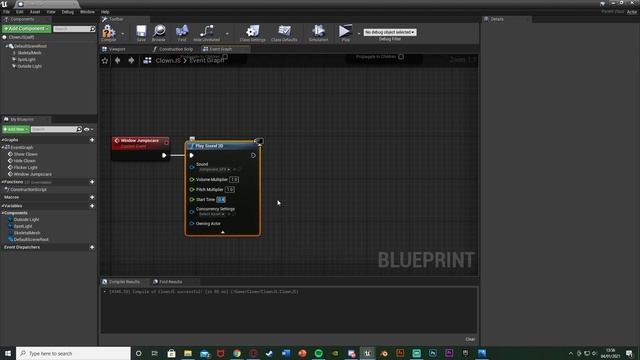The width and height of the screenshot is (640, 360).
Task: Add a new function with plus icon
Action: pos(92,182)
